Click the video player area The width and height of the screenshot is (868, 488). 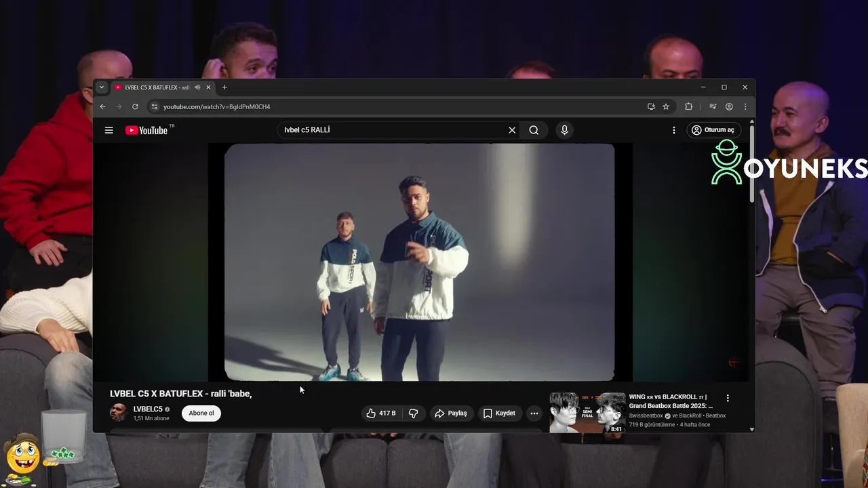(420, 262)
